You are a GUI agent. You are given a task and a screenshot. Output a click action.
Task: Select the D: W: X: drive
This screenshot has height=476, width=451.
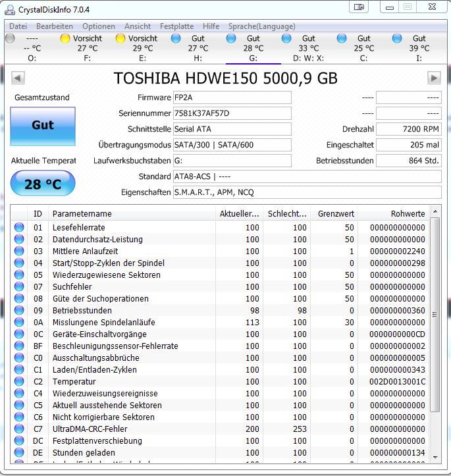308,48
